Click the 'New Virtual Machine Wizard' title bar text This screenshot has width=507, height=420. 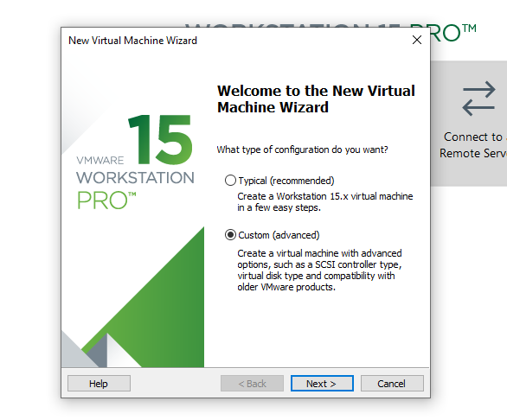[x=132, y=41]
